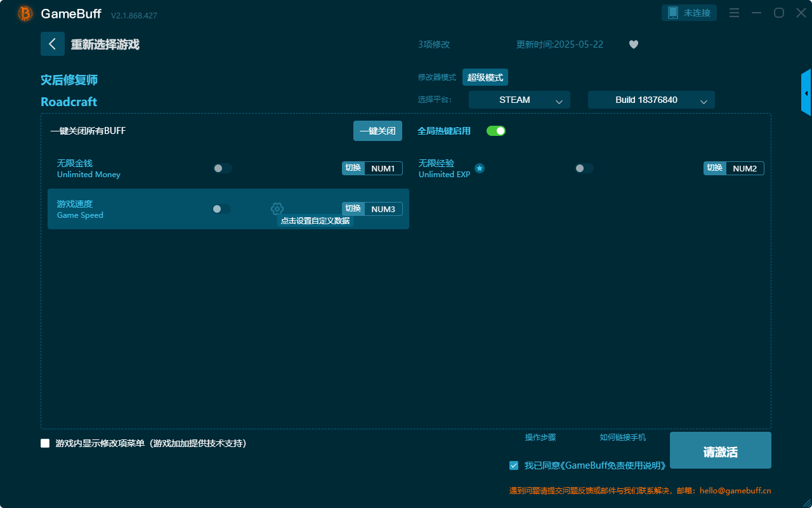Check the in-game modifier menu checkbox

click(45, 443)
